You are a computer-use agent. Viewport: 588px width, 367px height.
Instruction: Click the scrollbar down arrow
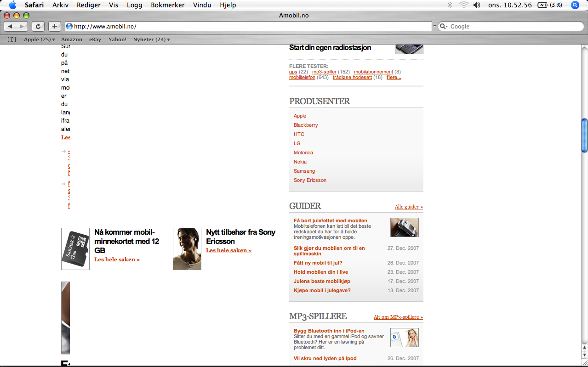(584, 355)
